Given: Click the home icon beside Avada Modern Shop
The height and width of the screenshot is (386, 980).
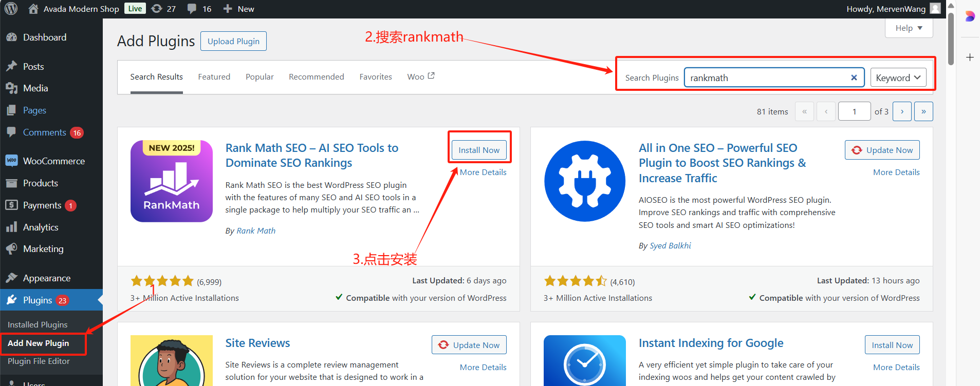Looking at the screenshot, I should (33, 9).
